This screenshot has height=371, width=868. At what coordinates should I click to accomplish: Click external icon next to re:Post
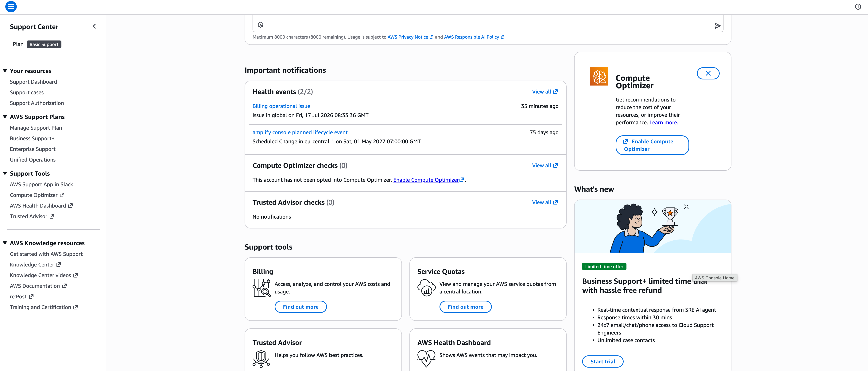pyautogui.click(x=31, y=297)
